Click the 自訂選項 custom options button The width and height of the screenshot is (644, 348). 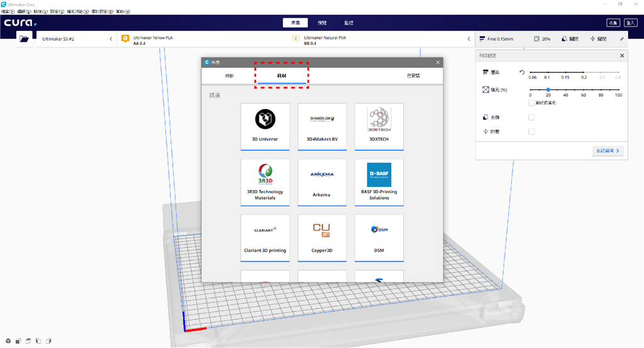[x=608, y=151]
